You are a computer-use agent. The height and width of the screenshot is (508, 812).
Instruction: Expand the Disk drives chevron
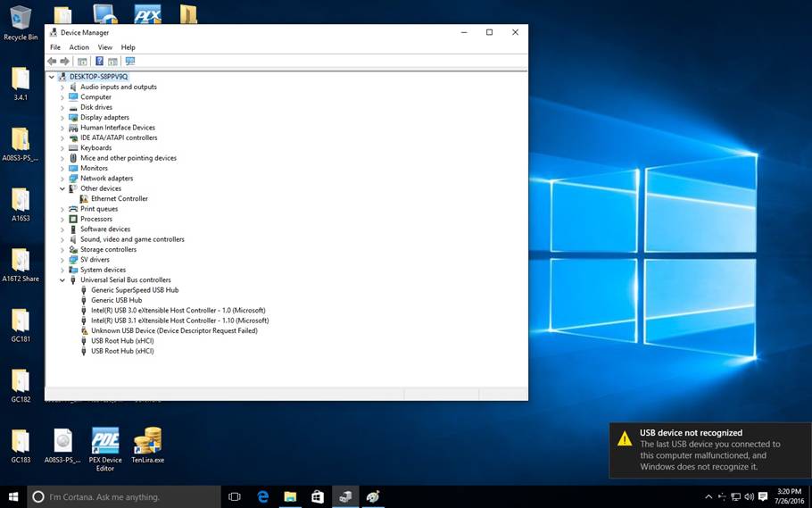click(62, 107)
